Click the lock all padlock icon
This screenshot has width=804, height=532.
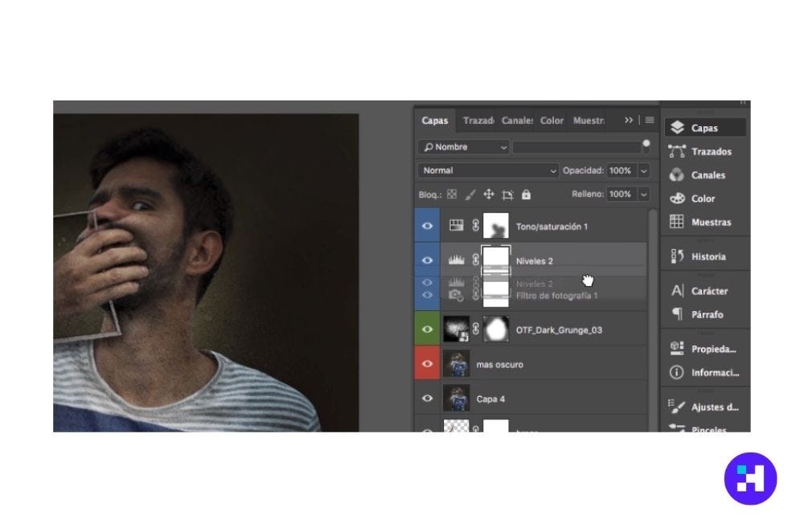click(x=526, y=194)
